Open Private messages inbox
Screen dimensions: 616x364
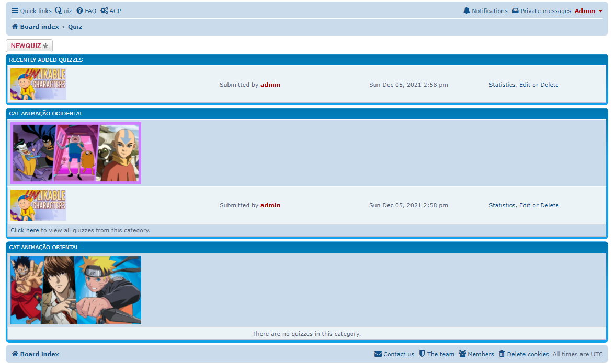pyautogui.click(x=541, y=10)
